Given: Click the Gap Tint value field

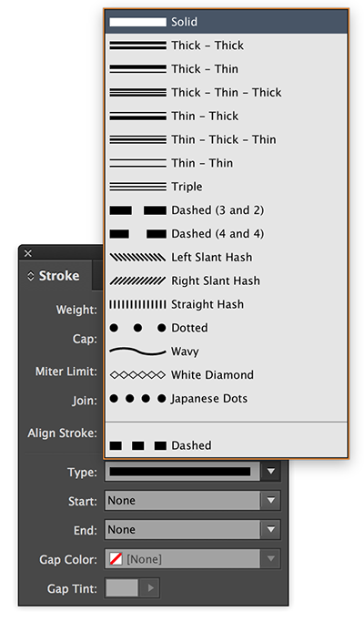Looking at the screenshot, I should click(122, 588).
